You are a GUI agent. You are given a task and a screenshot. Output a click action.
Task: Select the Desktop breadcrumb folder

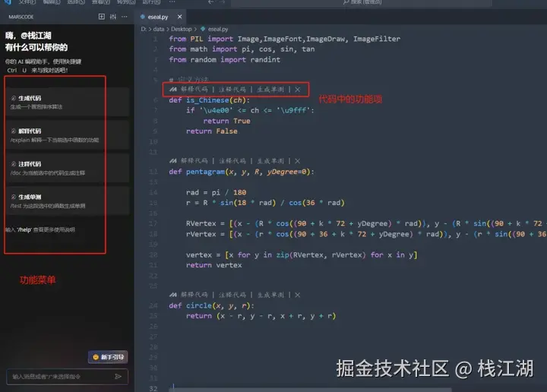point(181,29)
